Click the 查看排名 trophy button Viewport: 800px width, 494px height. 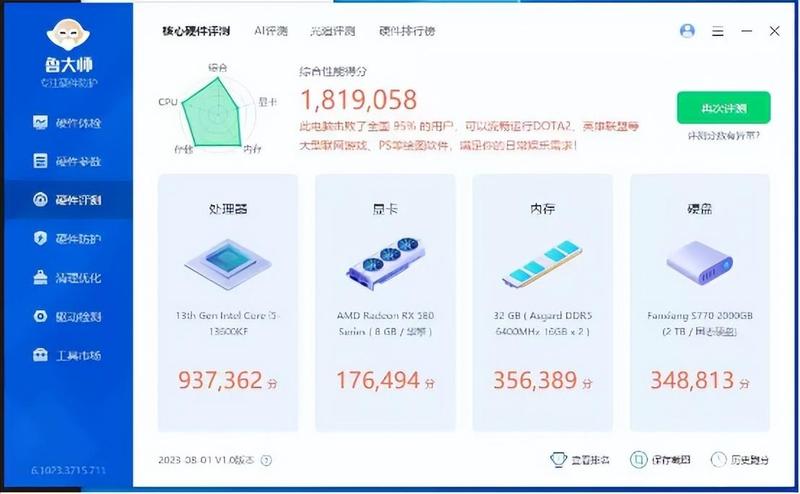coord(580,460)
